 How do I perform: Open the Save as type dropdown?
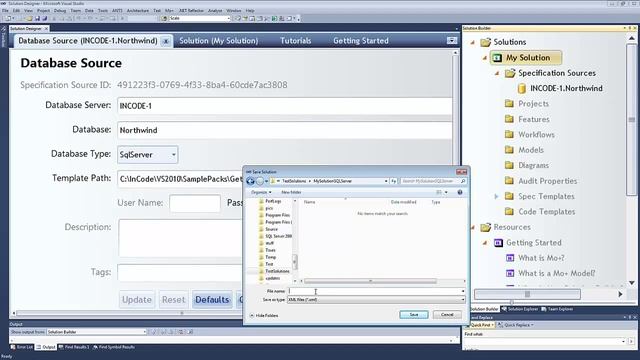pyautogui.click(x=376, y=300)
